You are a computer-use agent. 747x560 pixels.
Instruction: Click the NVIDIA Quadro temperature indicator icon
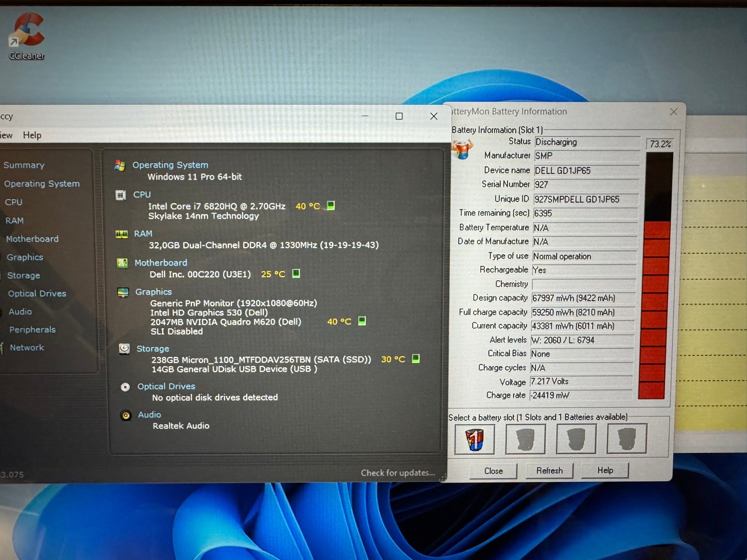coord(362,321)
